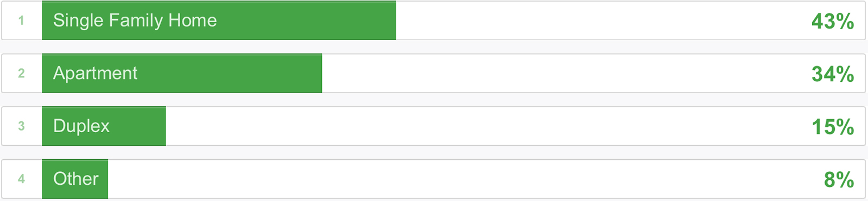
Task: Click the 34% percentage value
Action: point(833,74)
